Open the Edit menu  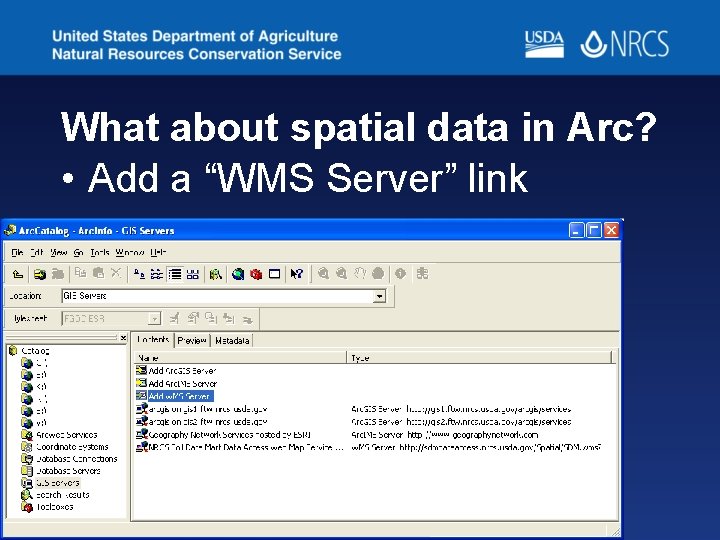(x=37, y=252)
